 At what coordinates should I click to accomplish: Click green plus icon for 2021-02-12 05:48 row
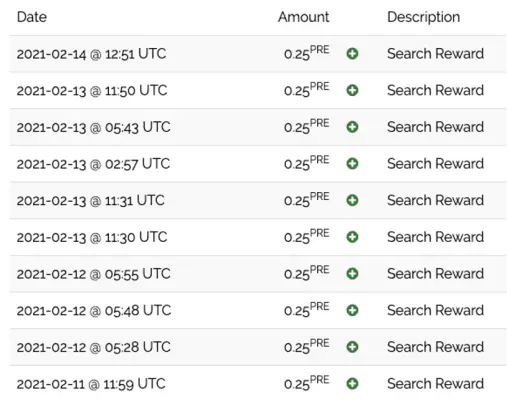click(352, 310)
